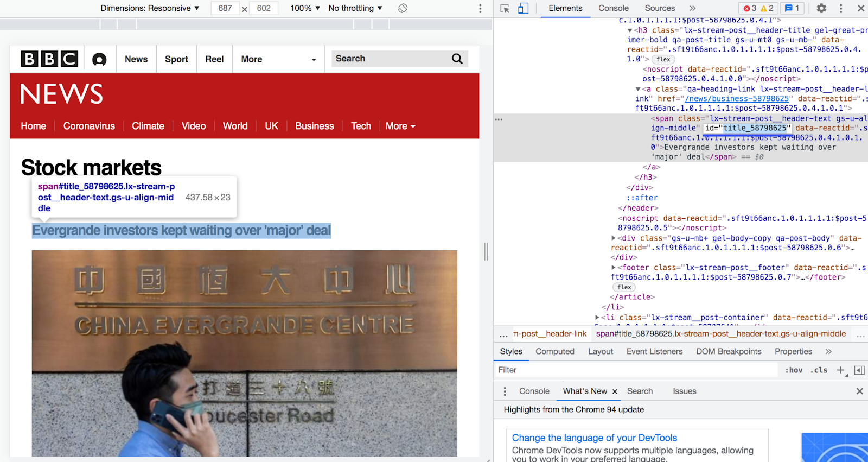Screen dimensions: 868x462
Task: Open the Customize DevTools three-dot menu
Action: (841, 8)
